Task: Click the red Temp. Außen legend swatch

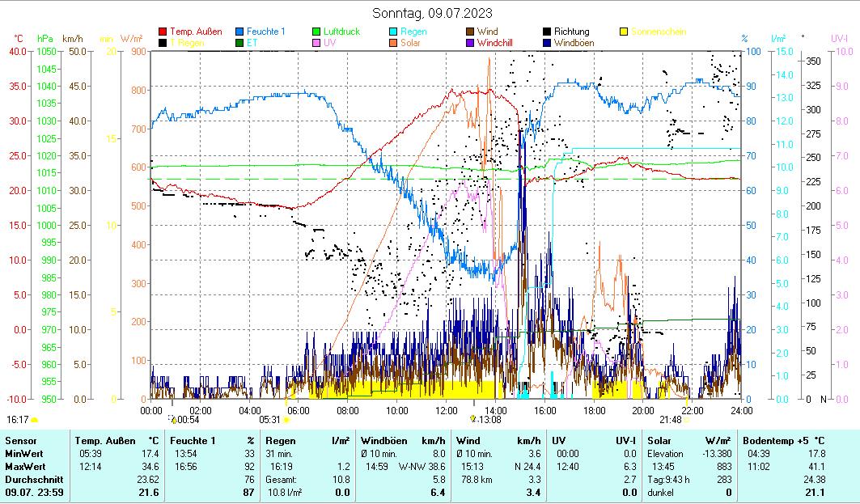Action: (163, 32)
